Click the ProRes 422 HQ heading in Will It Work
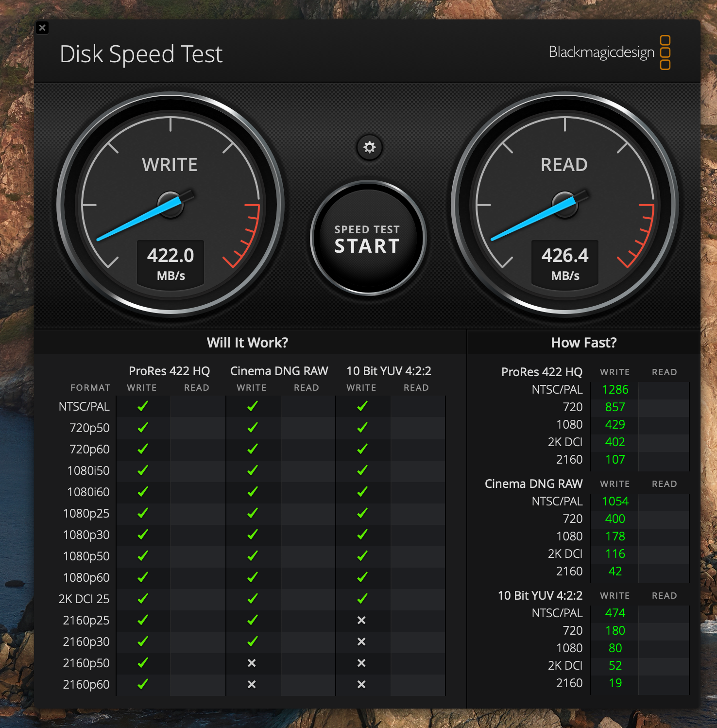The width and height of the screenshot is (717, 728). (x=170, y=371)
